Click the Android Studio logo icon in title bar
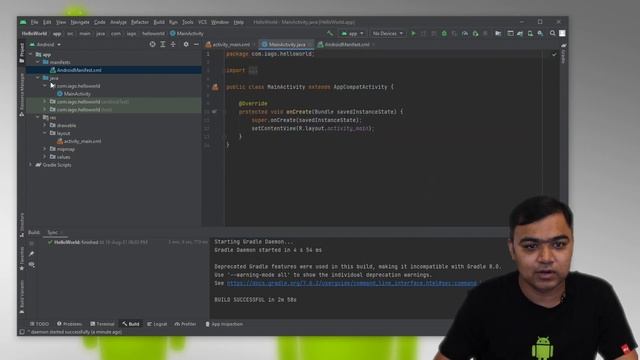640x360 pixels. click(x=23, y=22)
